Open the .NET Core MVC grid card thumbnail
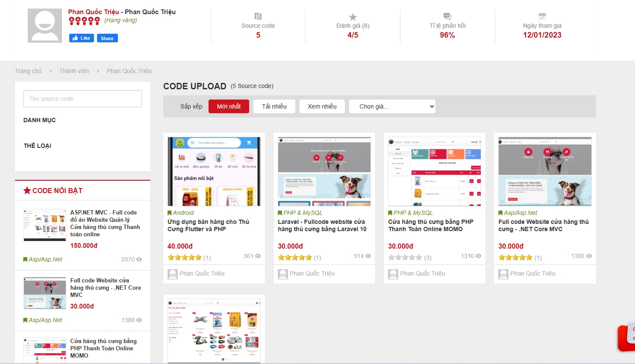This screenshot has width=635, height=364. tap(545, 172)
